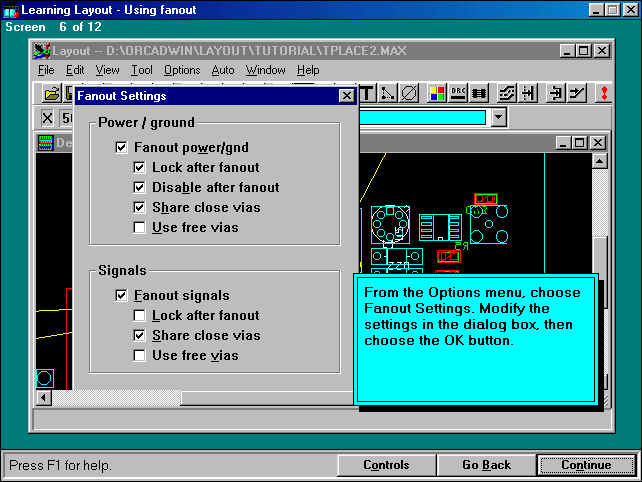Click the X icon left of the toolbar field
The height and width of the screenshot is (482, 642).
click(x=47, y=118)
